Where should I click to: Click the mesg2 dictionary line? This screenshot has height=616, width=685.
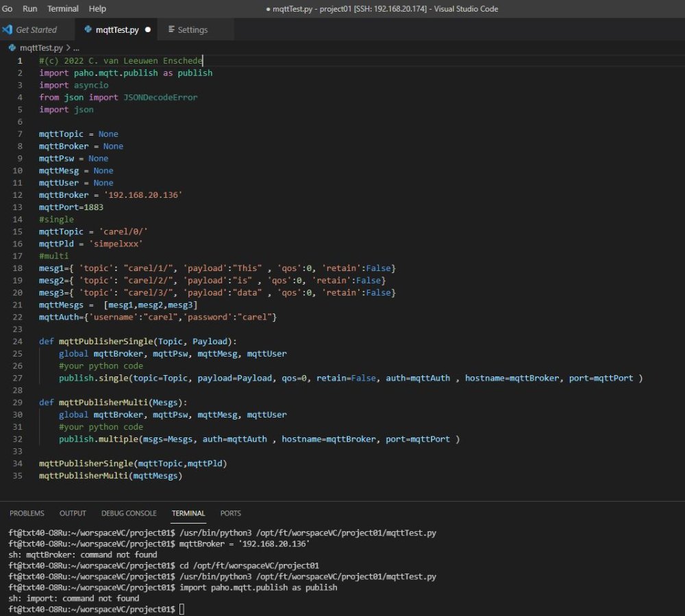[212, 281]
